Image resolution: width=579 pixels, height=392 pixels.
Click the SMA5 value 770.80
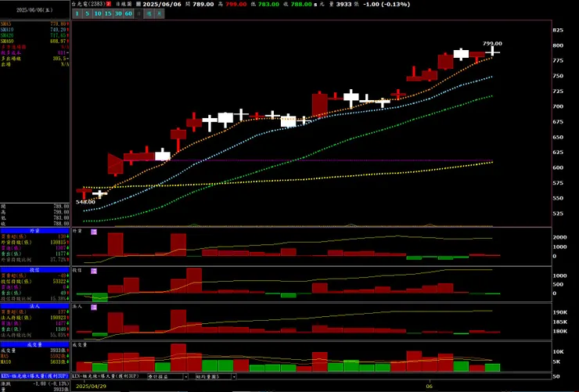[59, 24]
